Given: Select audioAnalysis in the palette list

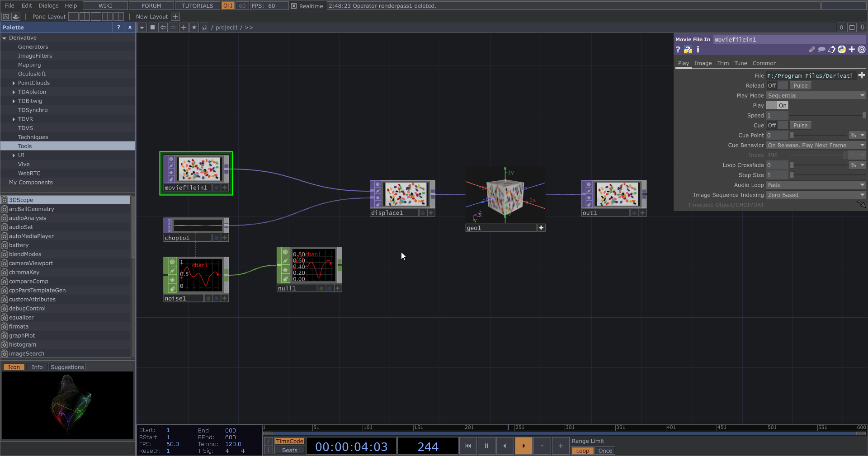Looking at the screenshot, I should click(28, 218).
